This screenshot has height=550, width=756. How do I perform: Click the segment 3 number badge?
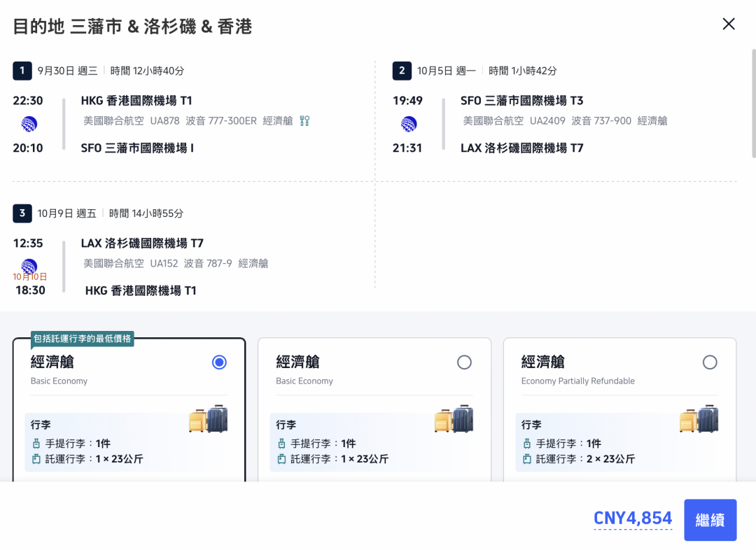pyautogui.click(x=22, y=213)
